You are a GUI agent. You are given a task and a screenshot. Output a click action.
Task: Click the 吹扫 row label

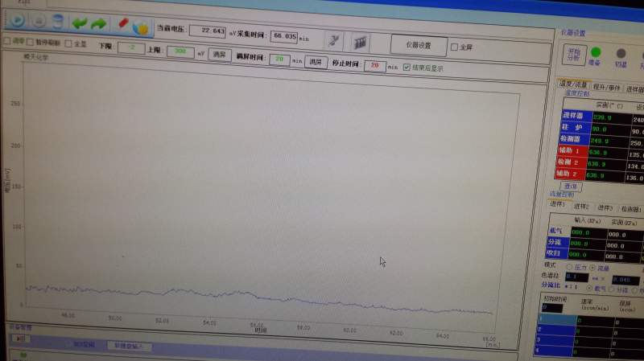click(556, 253)
